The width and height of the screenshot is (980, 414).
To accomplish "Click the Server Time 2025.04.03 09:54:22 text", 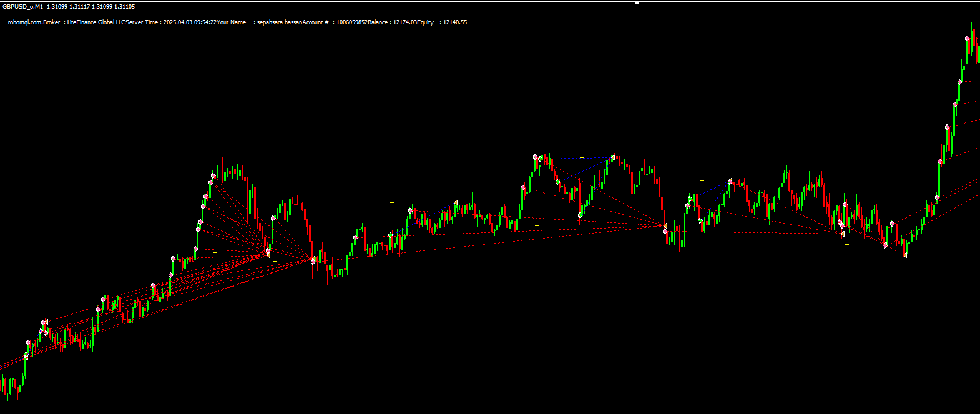I will point(171,22).
